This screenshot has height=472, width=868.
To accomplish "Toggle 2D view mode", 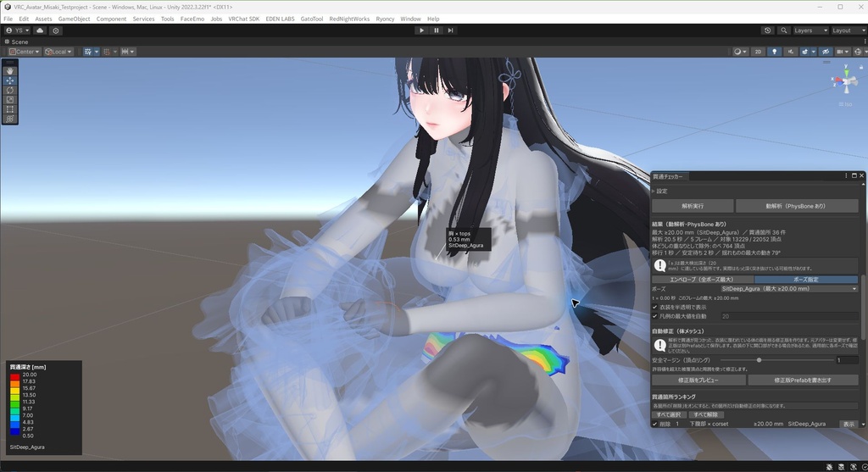I will tap(758, 52).
